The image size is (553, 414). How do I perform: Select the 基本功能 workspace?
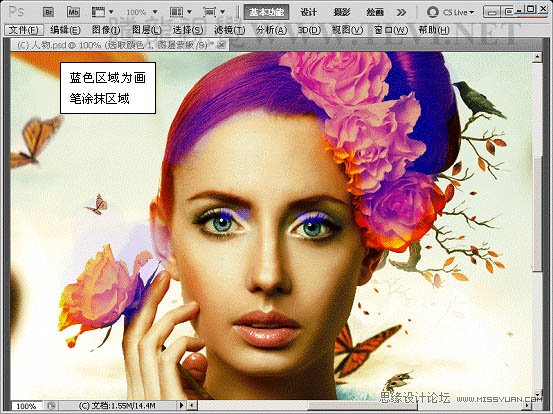pos(267,12)
